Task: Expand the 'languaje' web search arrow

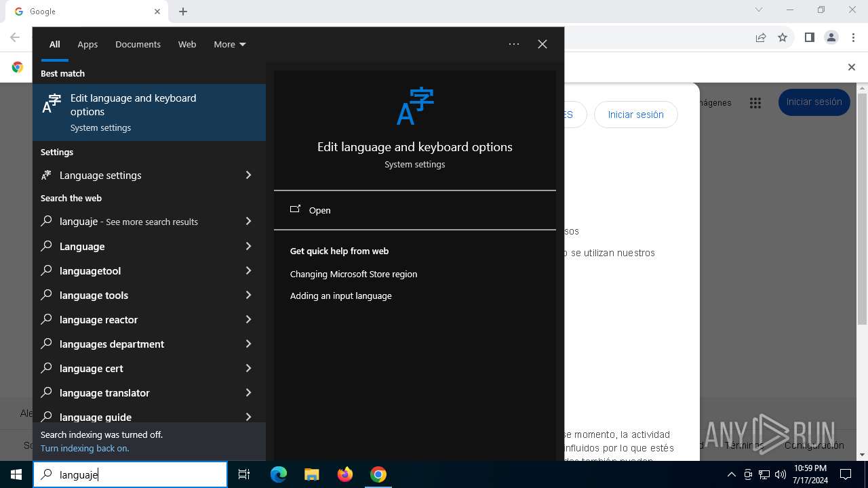Action: click(x=248, y=221)
